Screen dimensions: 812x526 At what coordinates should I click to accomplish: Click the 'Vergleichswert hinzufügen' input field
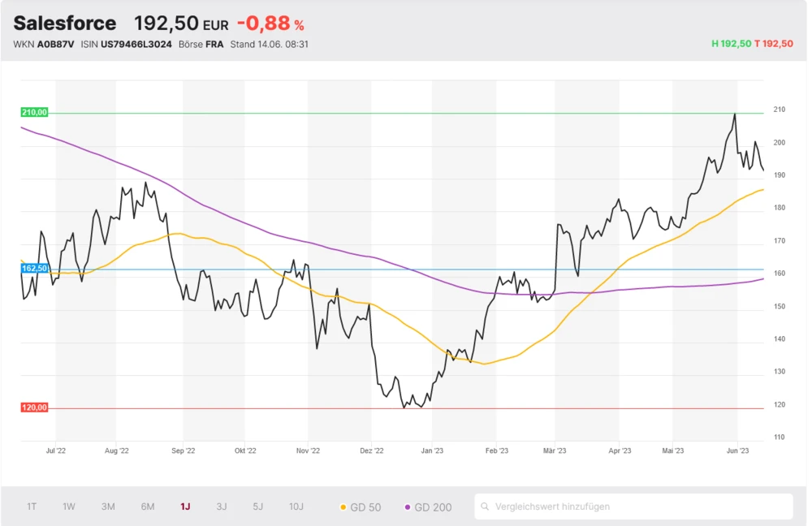pyautogui.click(x=633, y=507)
